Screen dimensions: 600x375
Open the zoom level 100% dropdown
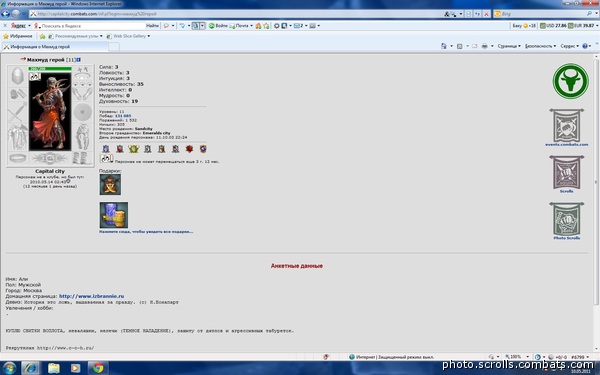517,357
